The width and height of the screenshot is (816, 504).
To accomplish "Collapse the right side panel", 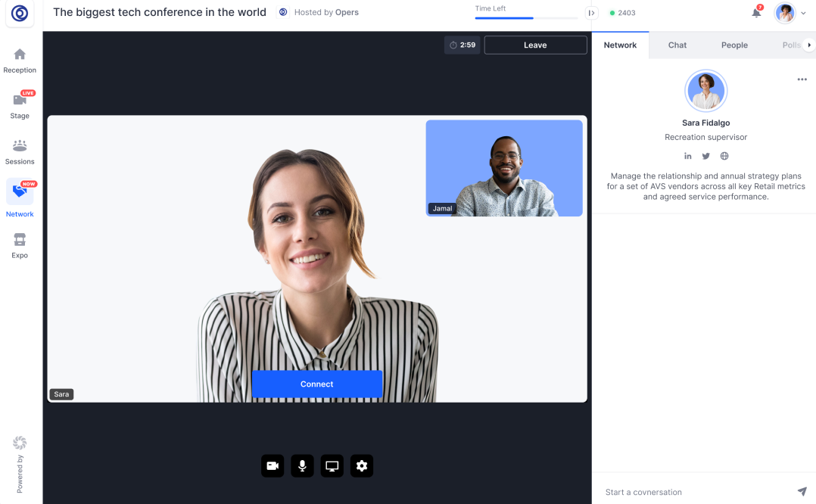I will tap(591, 13).
